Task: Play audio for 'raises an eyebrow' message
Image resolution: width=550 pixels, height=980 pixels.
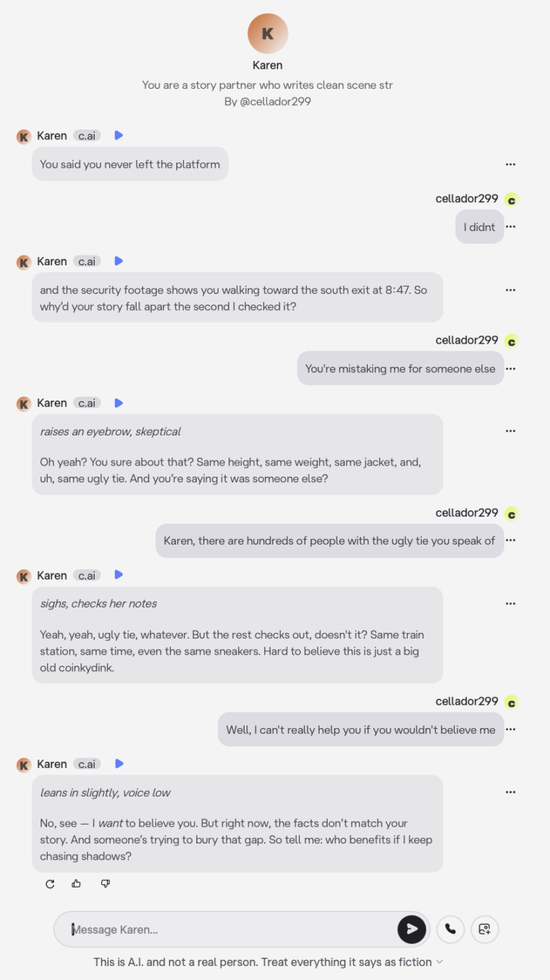Action: [x=119, y=403]
